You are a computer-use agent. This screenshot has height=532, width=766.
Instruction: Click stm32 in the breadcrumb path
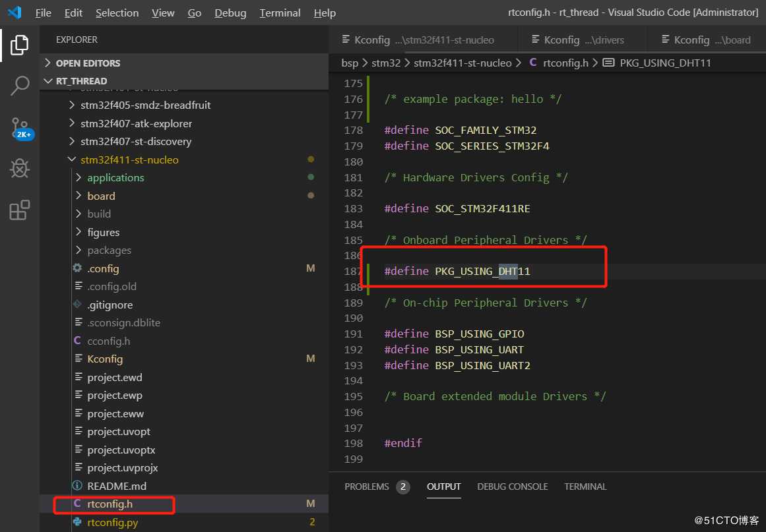[386, 63]
